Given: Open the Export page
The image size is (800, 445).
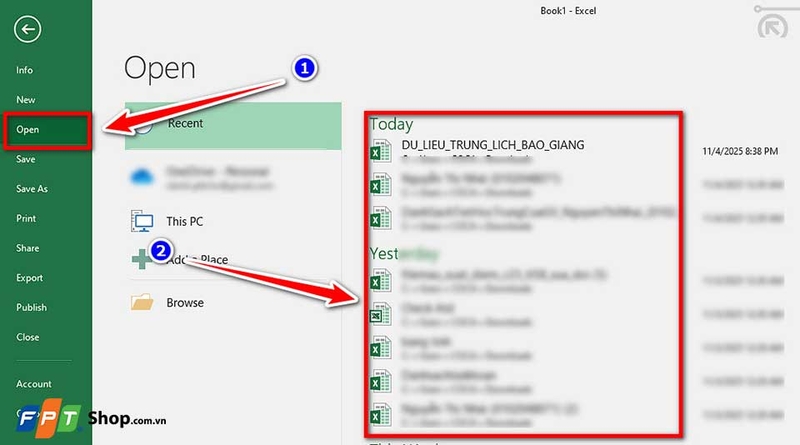Looking at the screenshot, I should click(30, 278).
